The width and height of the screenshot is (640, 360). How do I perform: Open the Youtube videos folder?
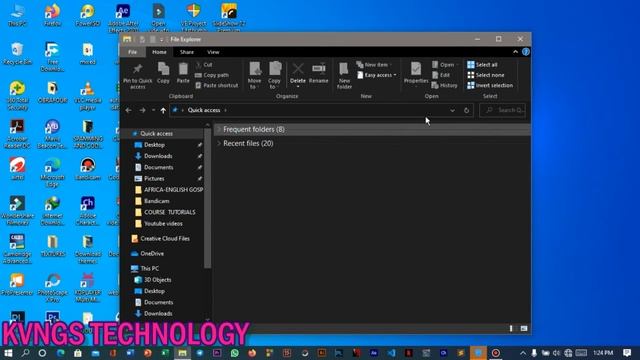tap(163, 224)
